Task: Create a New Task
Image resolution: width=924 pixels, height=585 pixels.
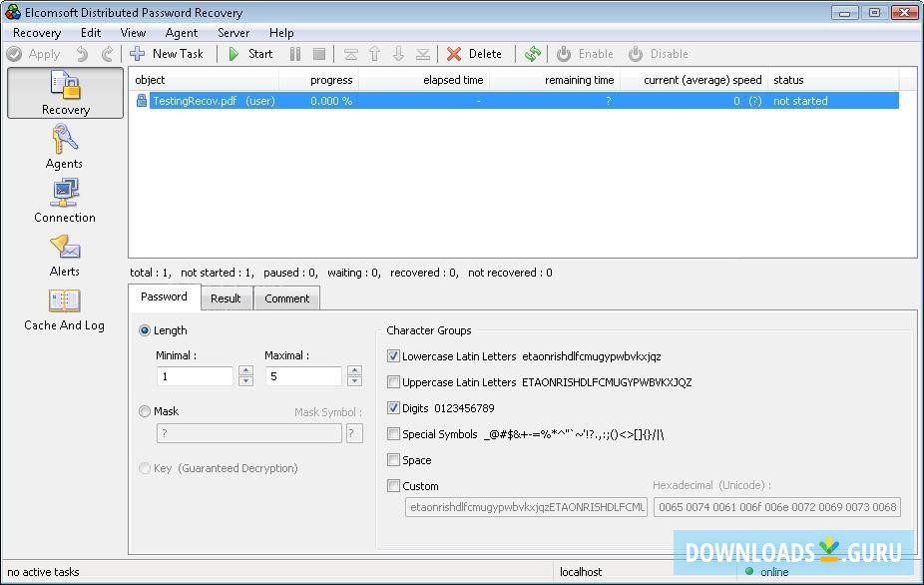Action: tap(167, 54)
